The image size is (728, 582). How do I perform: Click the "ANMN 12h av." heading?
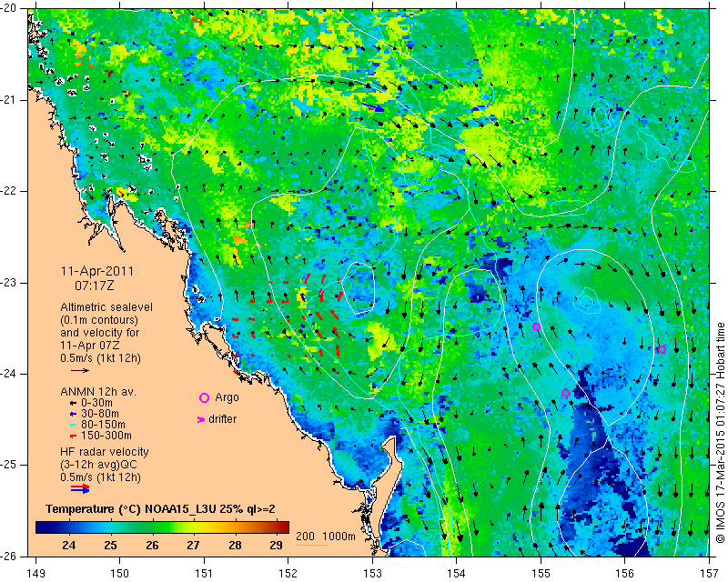[98, 392]
